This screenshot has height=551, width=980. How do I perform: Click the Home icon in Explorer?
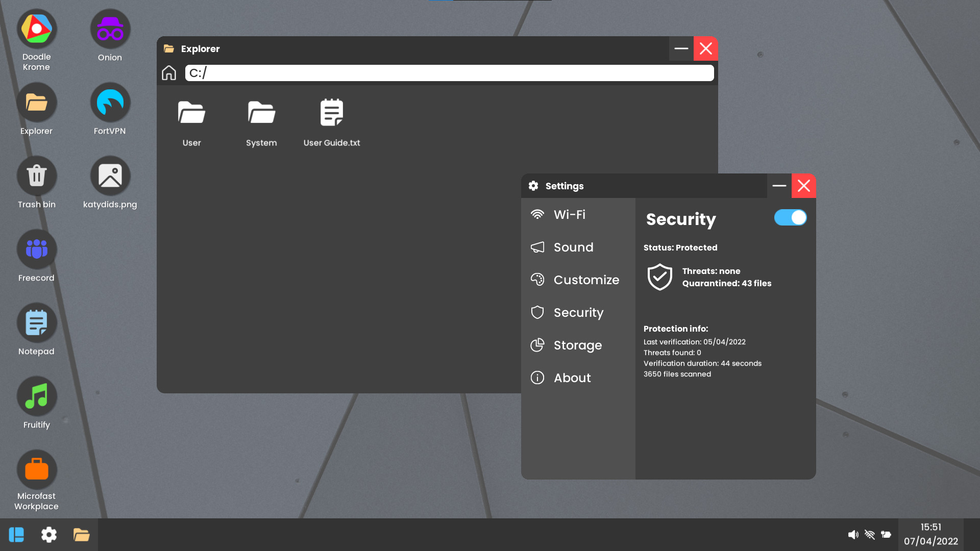click(x=169, y=72)
